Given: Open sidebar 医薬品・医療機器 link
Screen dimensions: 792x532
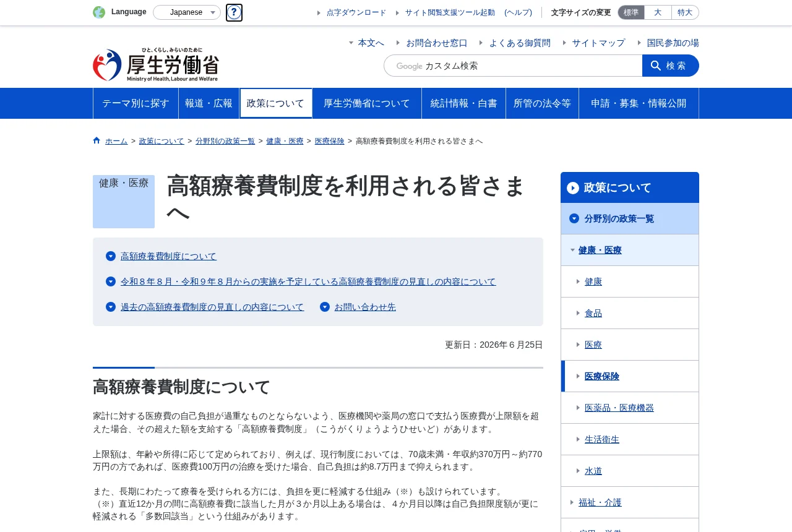Looking at the screenshot, I should 619,408.
